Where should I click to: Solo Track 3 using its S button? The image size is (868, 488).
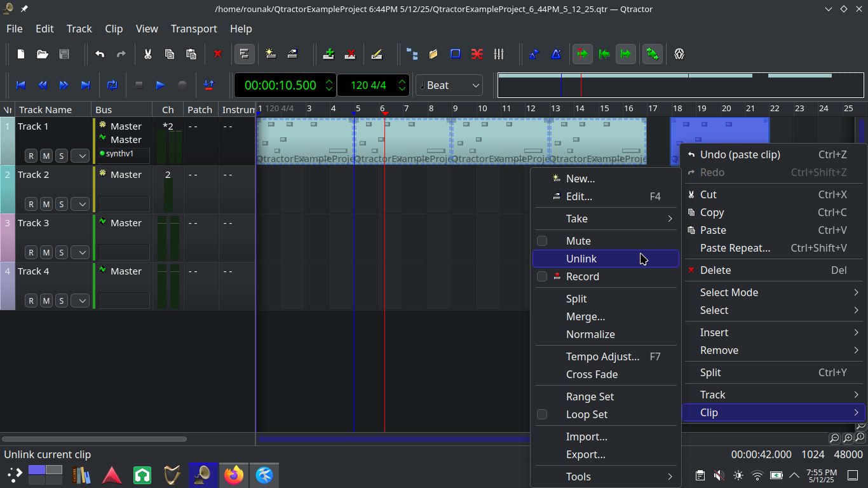[x=62, y=252]
